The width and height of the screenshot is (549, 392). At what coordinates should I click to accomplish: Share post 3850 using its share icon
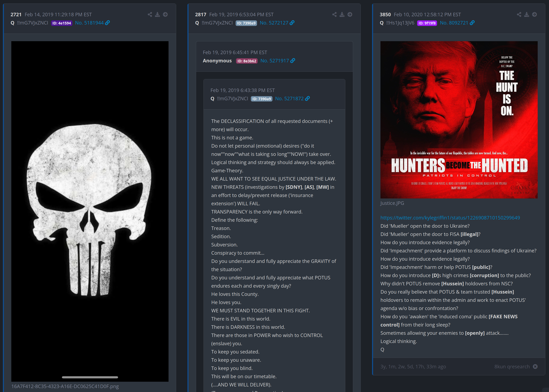pos(519,14)
